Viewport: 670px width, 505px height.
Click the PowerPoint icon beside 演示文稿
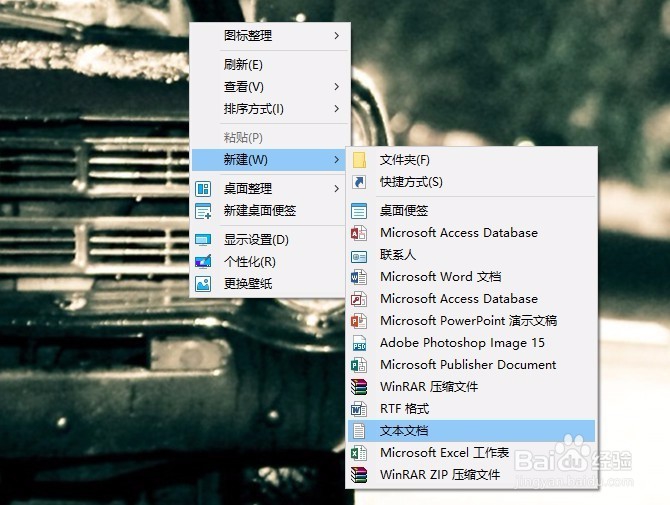[359, 321]
